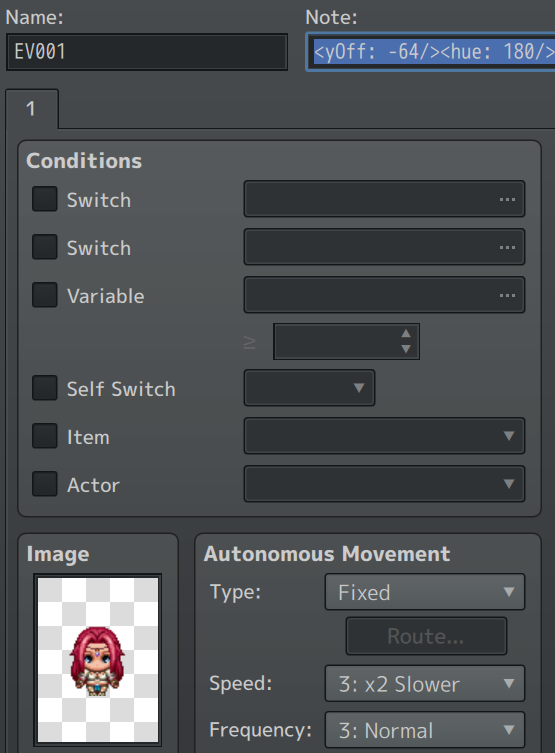Open Variable selector ellipsis
555x753 pixels.
[x=507, y=295]
